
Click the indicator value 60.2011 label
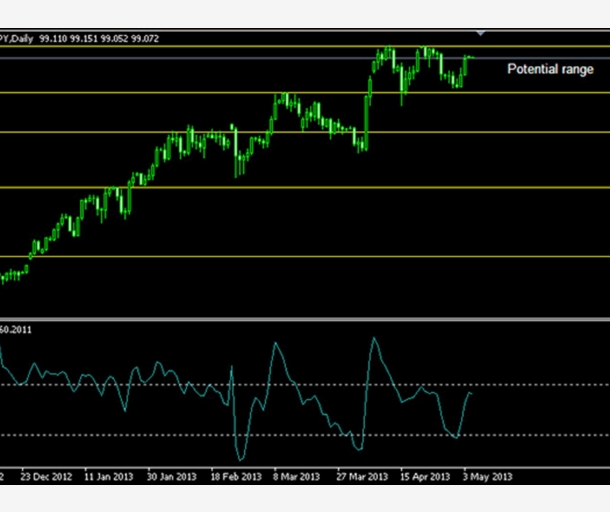[16, 330]
